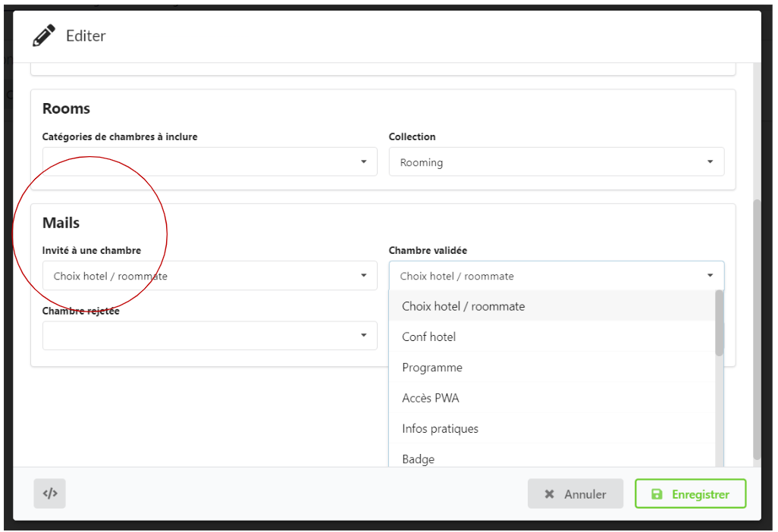Click the X icon on Annuler

coord(550,494)
